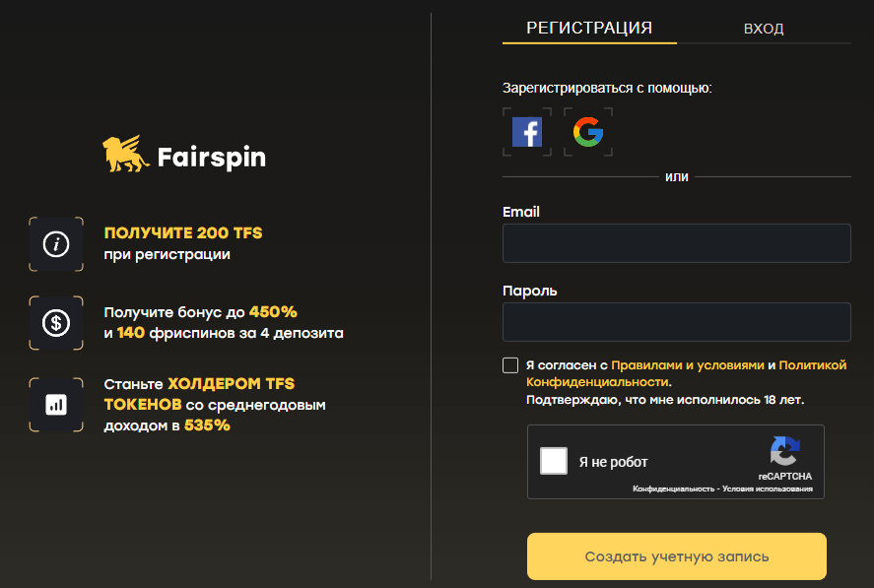
Task: Sign up using Google
Action: pos(588,131)
